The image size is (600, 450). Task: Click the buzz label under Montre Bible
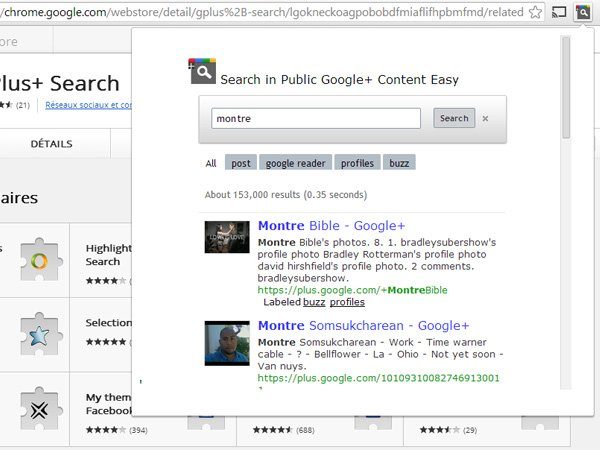[x=314, y=302]
